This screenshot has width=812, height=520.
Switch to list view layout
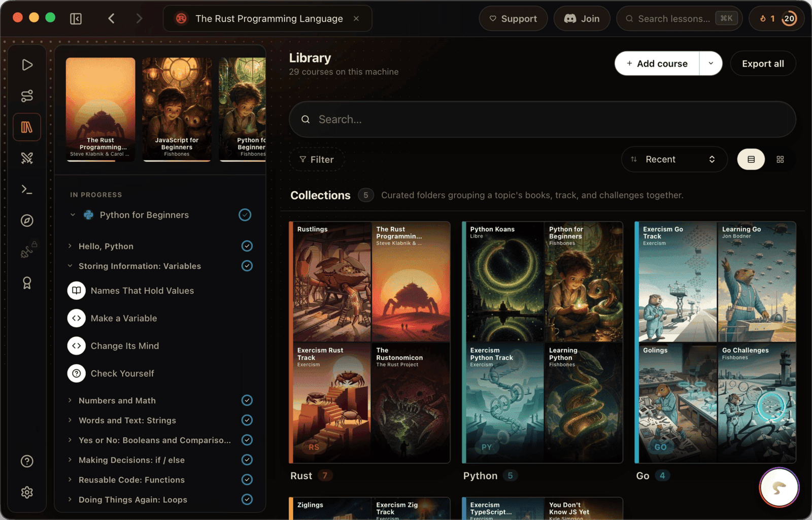[751, 159]
